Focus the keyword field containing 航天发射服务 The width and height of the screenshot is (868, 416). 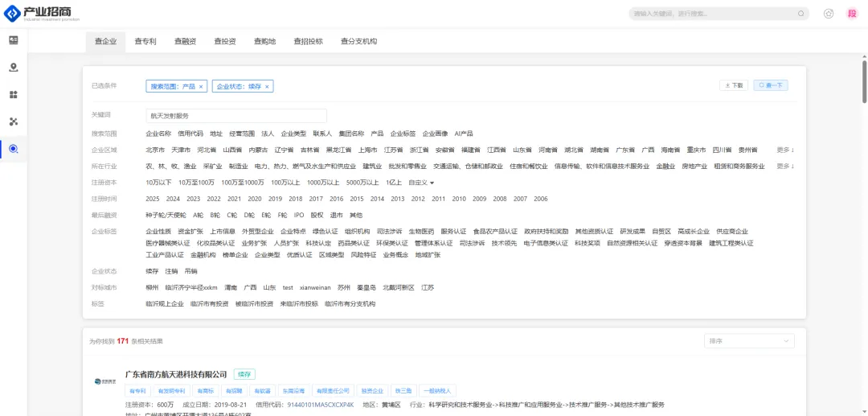tap(236, 116)
